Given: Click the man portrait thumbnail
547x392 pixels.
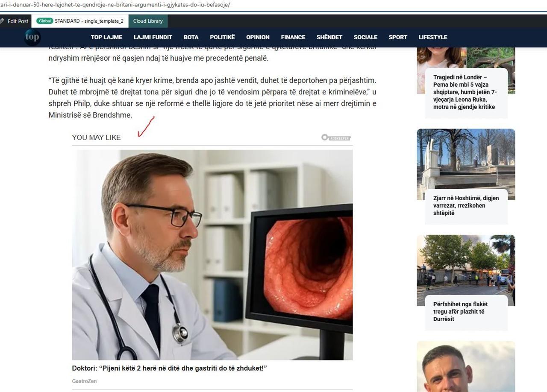Looking at the screenshot, I should (x=466, y=366).
